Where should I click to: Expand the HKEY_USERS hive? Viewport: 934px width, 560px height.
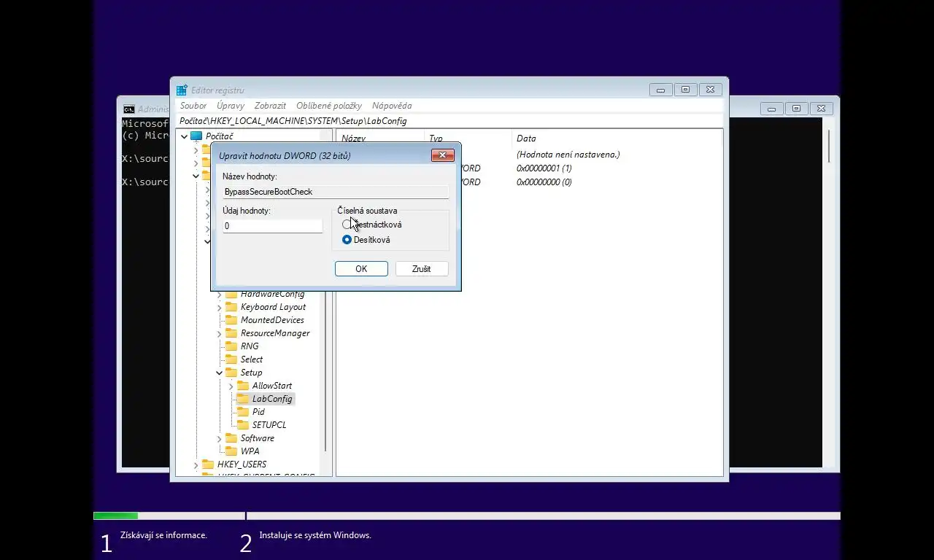click(x=196, y=465)
